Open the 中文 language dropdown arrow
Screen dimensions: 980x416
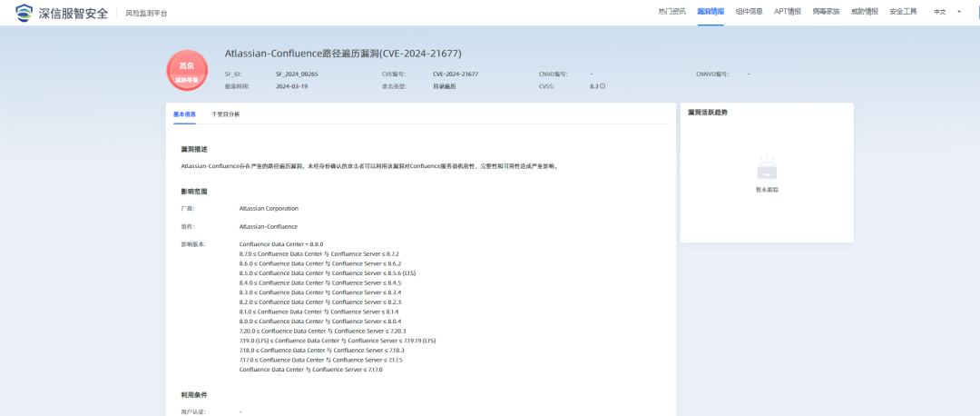coord(959,12)
